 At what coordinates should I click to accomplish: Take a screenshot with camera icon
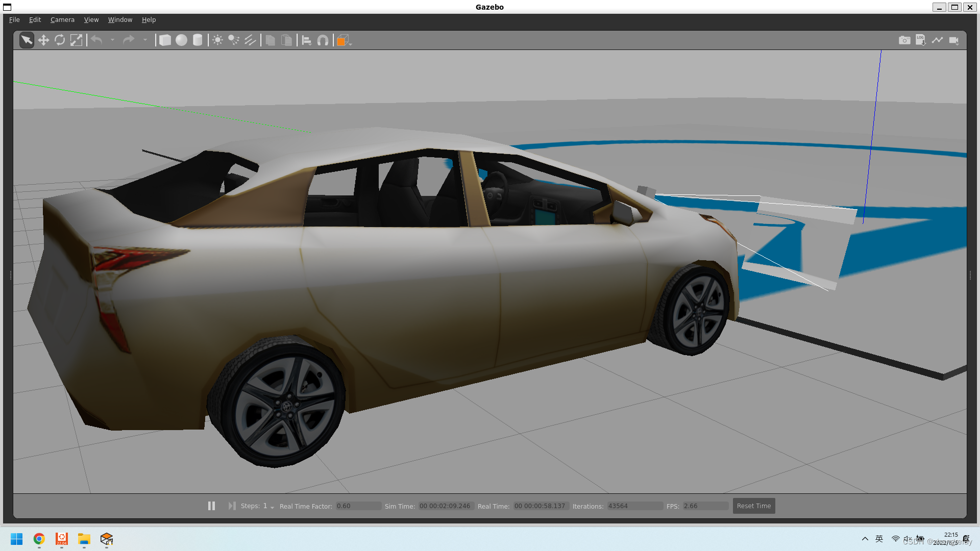pos(904,40)
